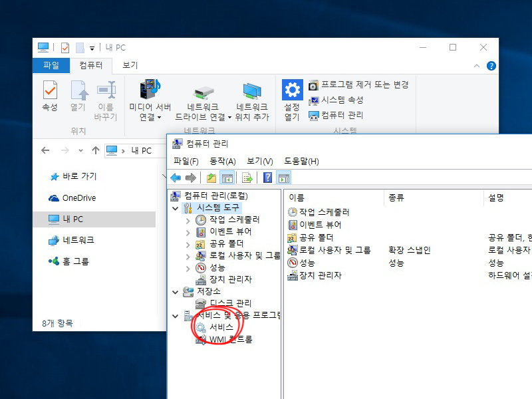Click the blue back arrow toolbar icon
532x399 pixels.
pyautogui.click(x=176, y=178)
